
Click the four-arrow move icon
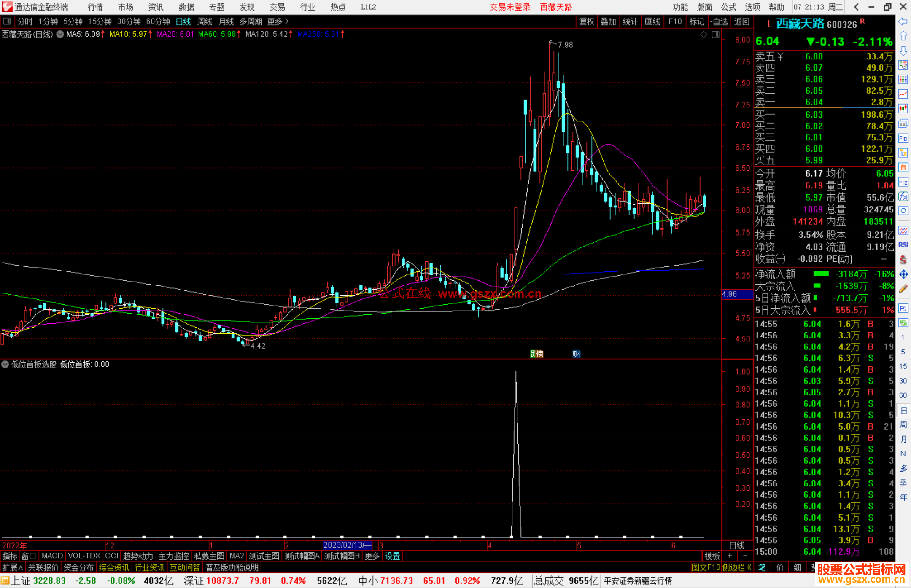pyautogui.click(x=903, y=274)
